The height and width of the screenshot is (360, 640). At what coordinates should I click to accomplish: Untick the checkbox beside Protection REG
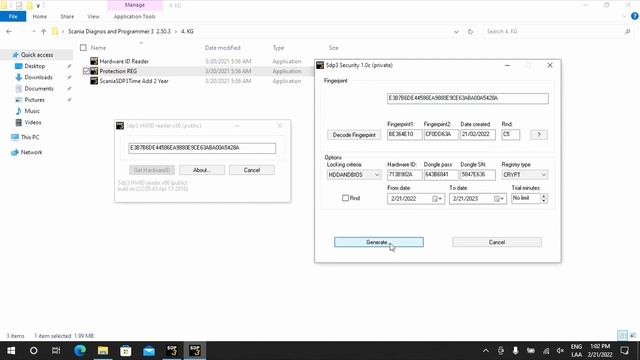[x=86, y=71]
